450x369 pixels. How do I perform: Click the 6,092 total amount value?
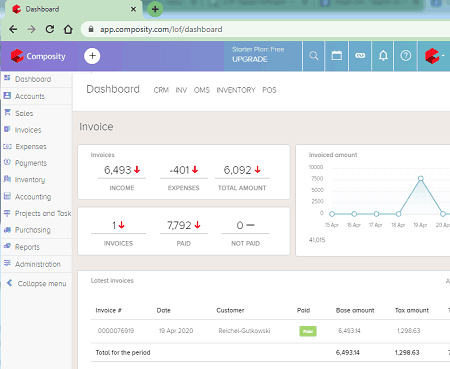[237, 170]
